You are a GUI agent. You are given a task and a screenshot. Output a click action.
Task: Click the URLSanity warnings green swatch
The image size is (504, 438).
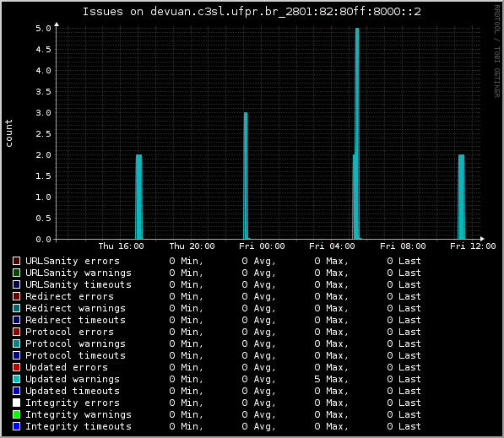tap(16, 273)
